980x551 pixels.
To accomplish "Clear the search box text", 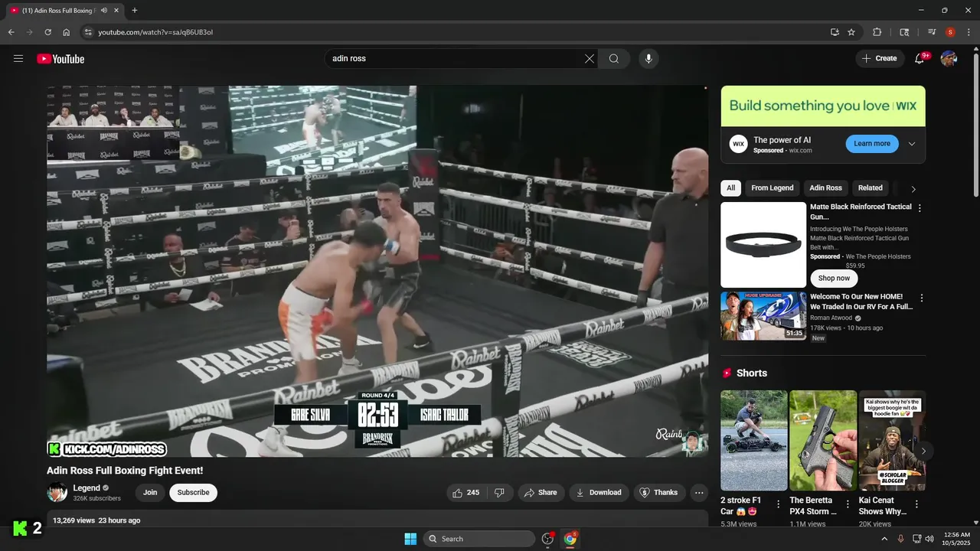I will click(x=590, y=59).
